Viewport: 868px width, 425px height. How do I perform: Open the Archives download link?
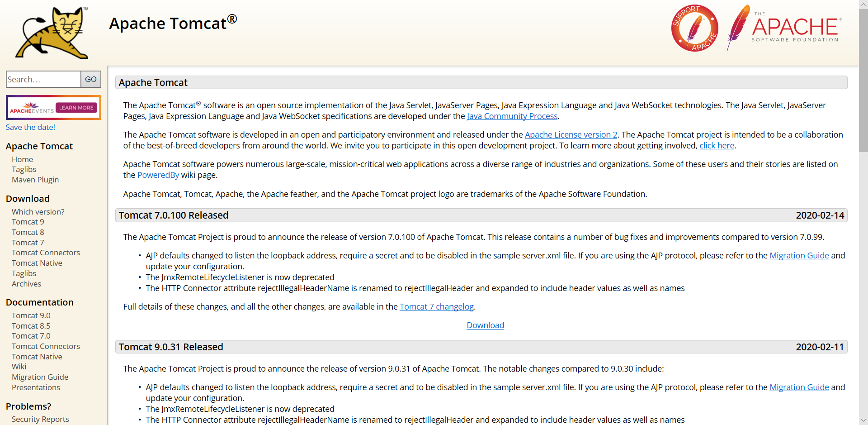click(x=26, y=284)
